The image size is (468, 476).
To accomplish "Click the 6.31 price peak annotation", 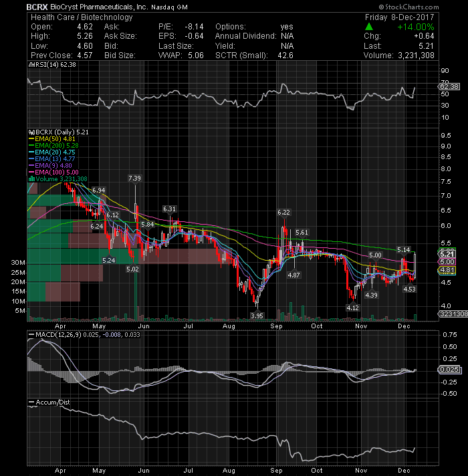I will [169, 209].
